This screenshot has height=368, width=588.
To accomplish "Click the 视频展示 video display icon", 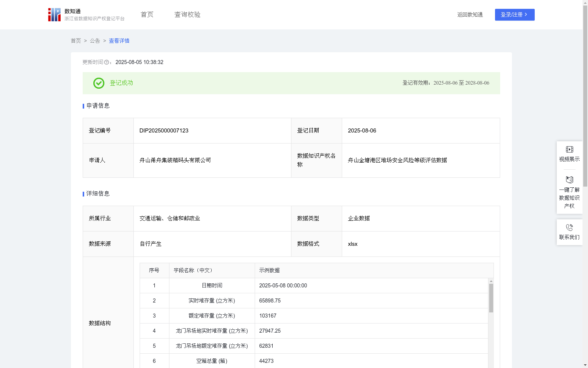I will click(569, 149).
